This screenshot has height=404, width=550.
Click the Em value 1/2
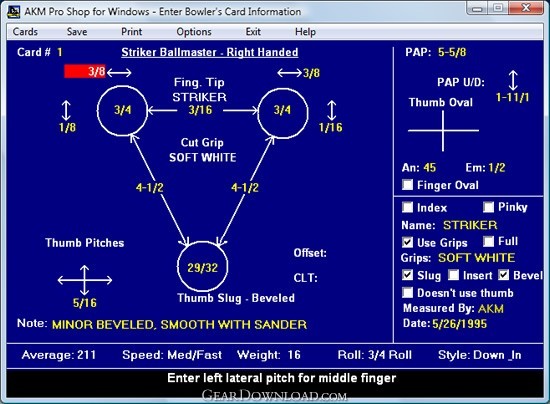[497, 168]
